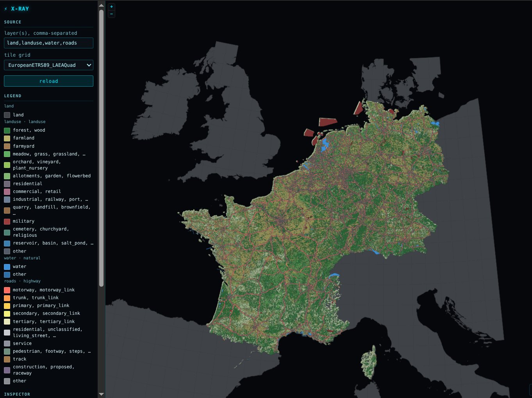Click the land legend color swatch

point(7,115)
